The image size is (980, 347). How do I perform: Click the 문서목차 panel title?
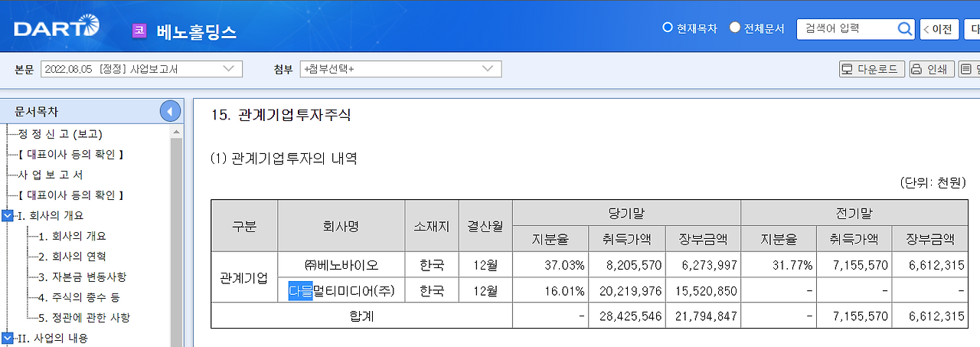(36, 112)
